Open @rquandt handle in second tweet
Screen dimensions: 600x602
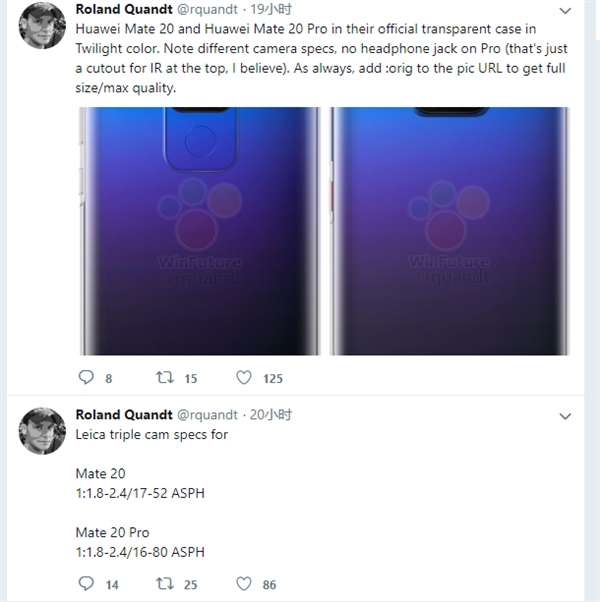211,415
